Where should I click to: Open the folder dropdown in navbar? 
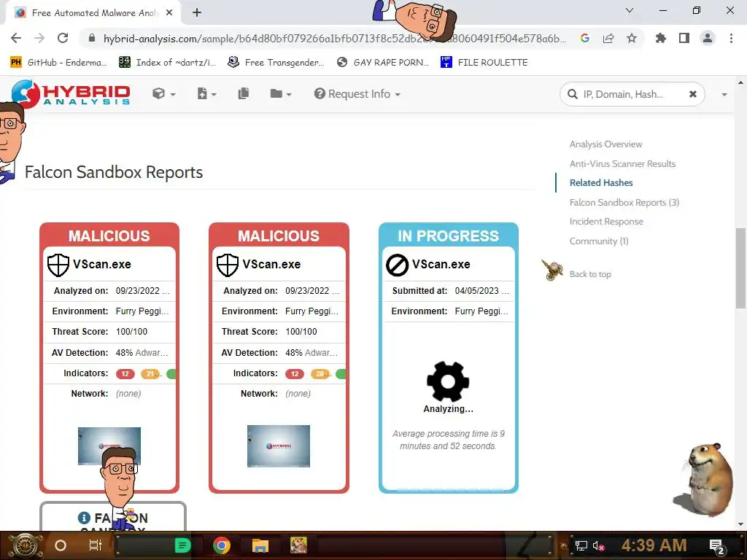(x=281, y=94)
